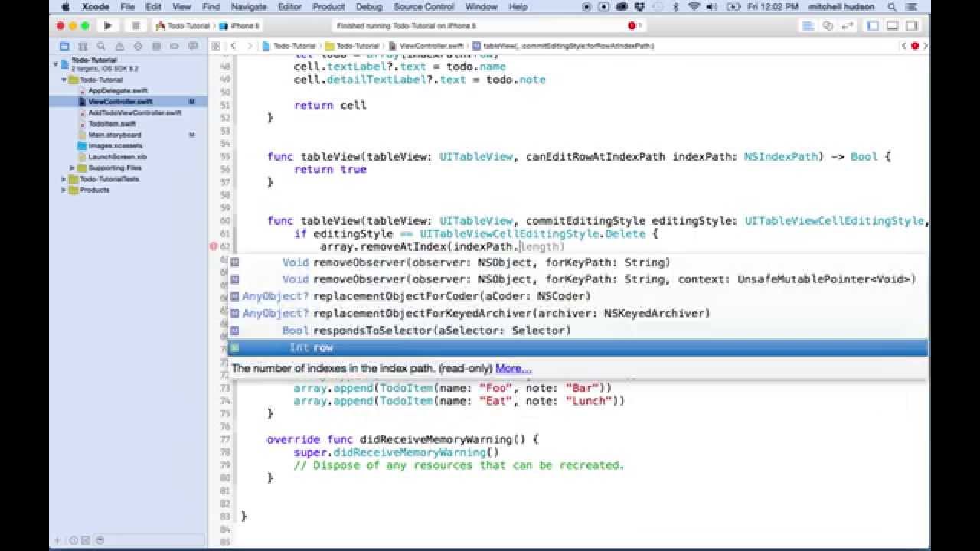Stop the running app
The width and height of the screenshot is (980, 551).
click(136, 25)
